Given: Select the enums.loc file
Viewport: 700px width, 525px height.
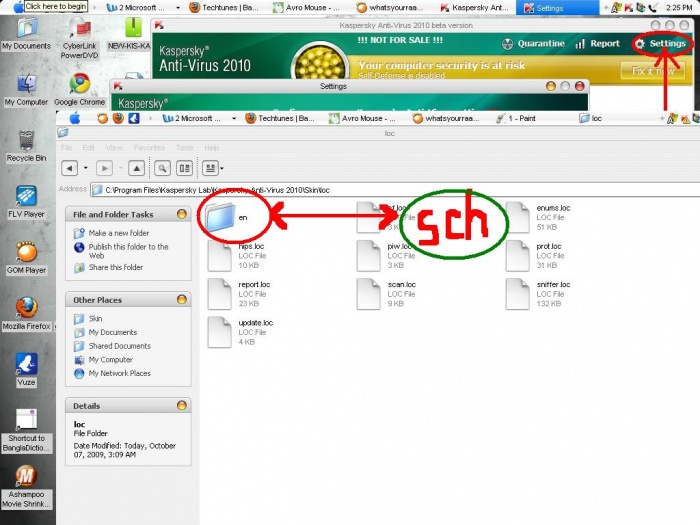Looking at the screenshot, I should (x=538, y=217).
